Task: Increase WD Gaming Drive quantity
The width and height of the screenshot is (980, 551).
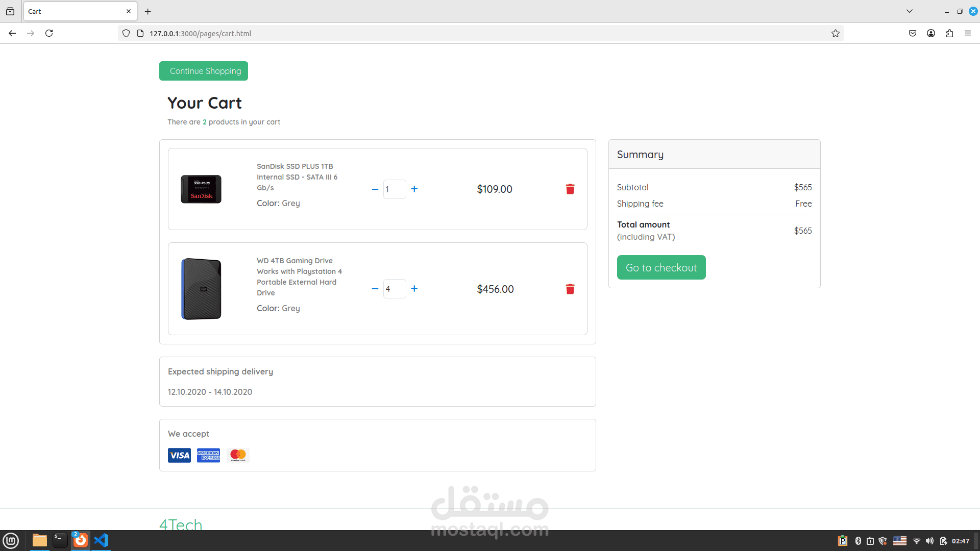Action: pyautogui.click(x=414, y=289)
